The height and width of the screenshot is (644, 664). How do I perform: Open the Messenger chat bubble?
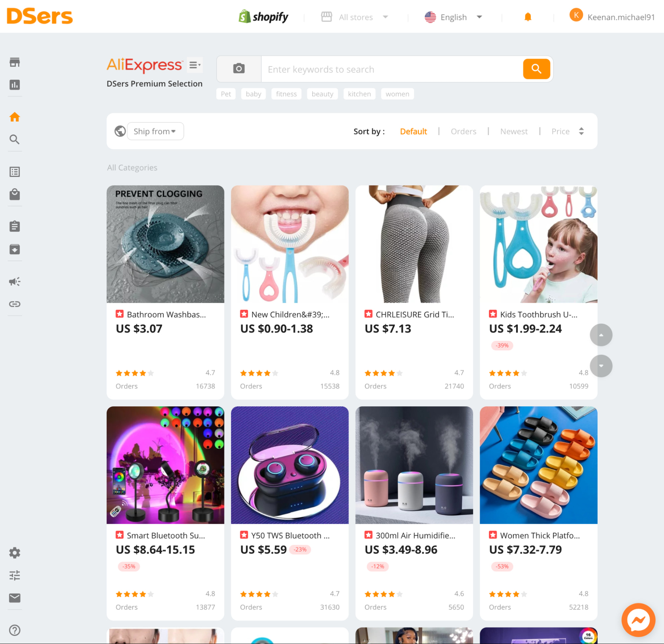(638, 620)
